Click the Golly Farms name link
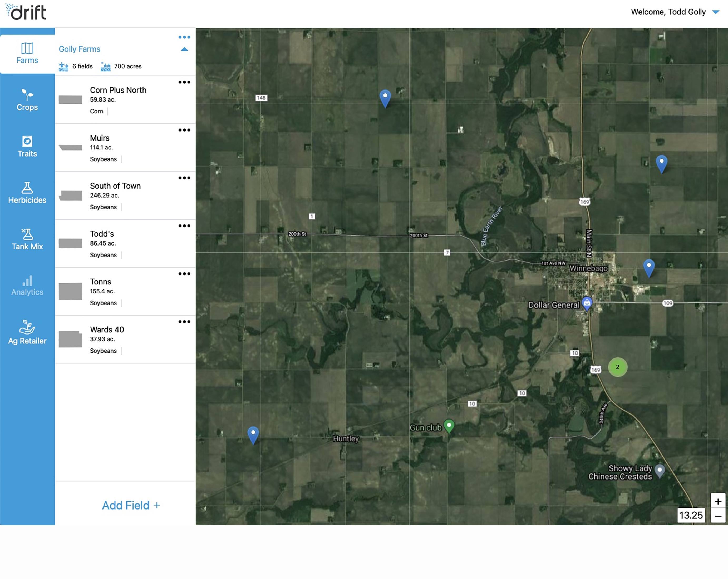Image resolution: width=728 pixels, height=579 pixels. click(79, 49)
